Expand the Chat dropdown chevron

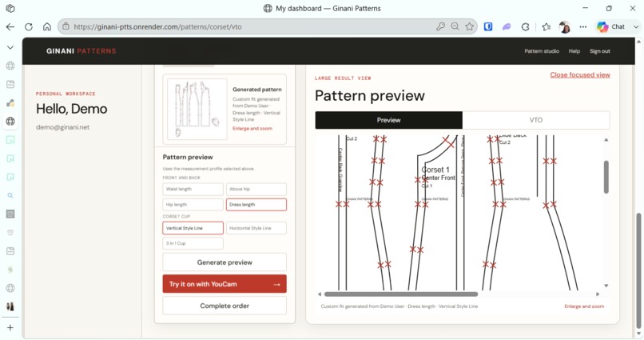636,26
